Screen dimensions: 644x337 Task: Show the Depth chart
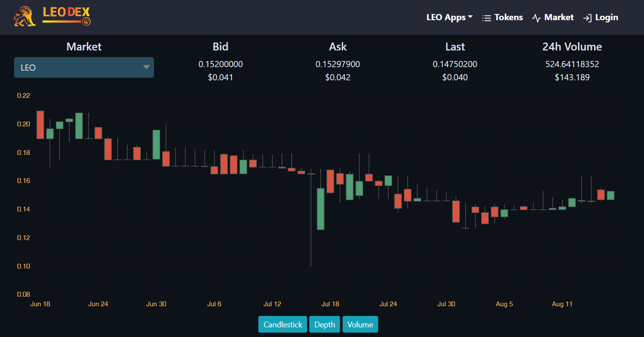[x=325, y=325]
